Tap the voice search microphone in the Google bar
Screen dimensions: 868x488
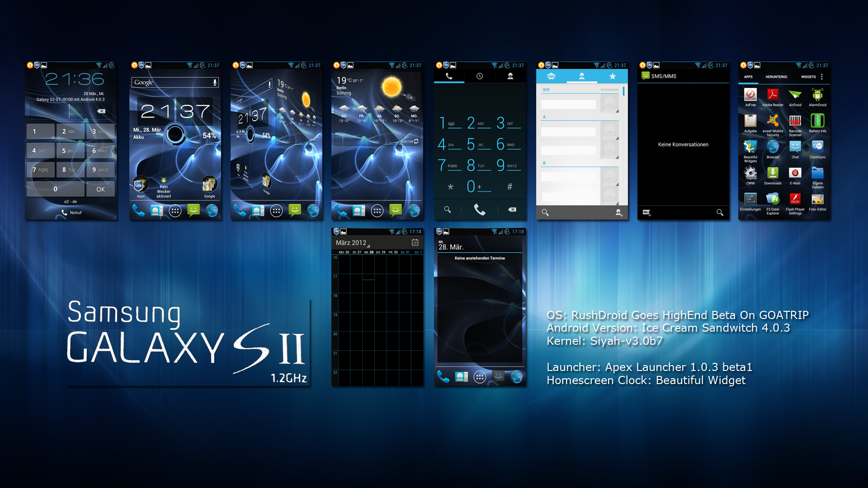(x=215, y=82)
